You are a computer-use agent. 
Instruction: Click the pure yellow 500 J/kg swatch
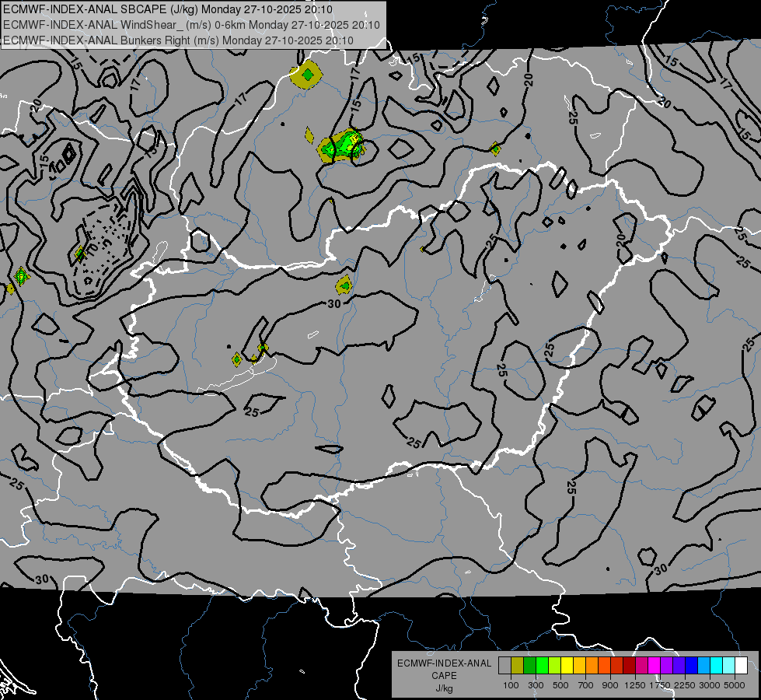567,665
